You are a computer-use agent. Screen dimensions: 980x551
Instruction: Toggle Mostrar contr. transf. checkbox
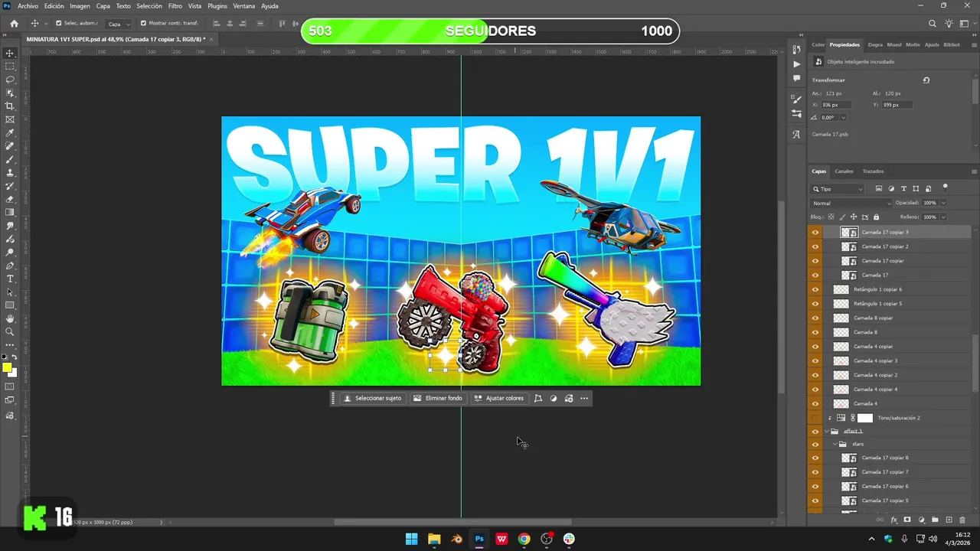[143, 23]
